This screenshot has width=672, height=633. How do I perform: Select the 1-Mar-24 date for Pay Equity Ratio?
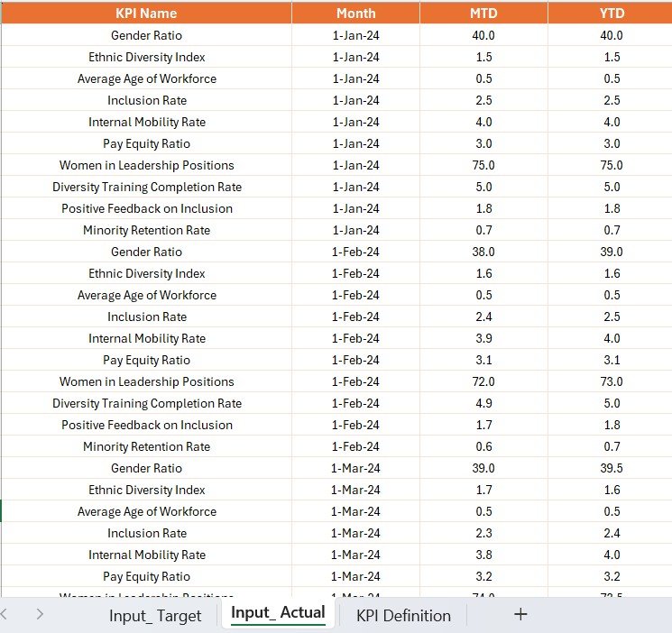click(355, 576)
